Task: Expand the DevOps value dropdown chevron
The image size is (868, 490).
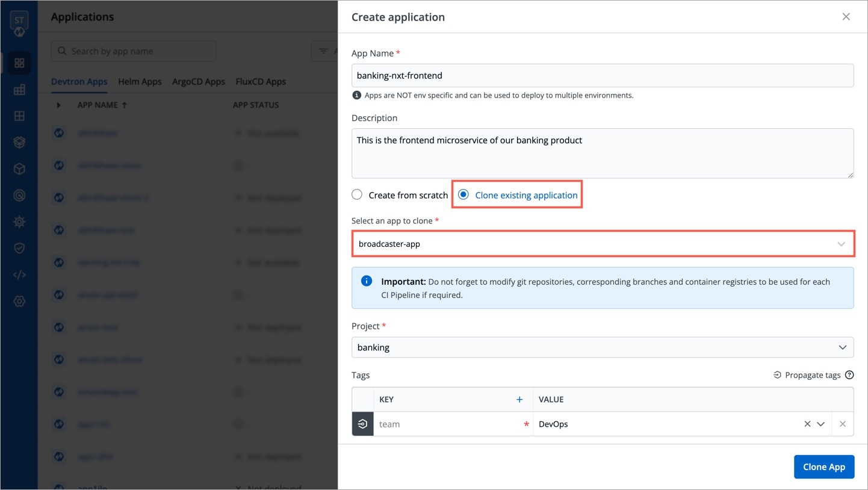Action: [x=820, y=424]
